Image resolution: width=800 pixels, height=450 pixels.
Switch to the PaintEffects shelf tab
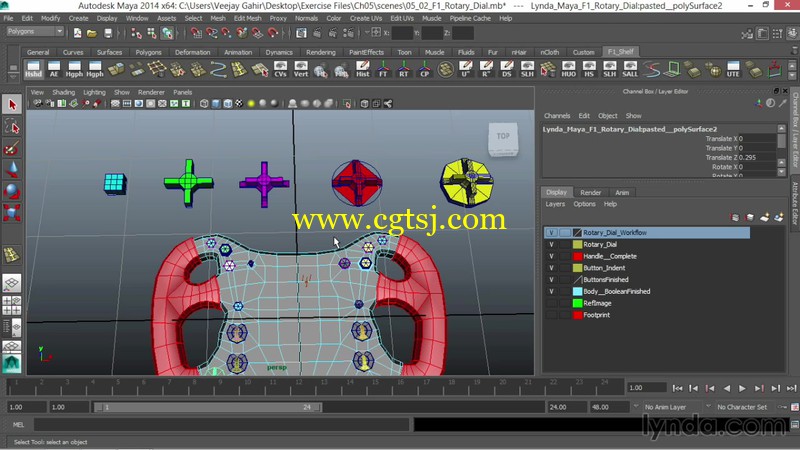coord(366,52)
